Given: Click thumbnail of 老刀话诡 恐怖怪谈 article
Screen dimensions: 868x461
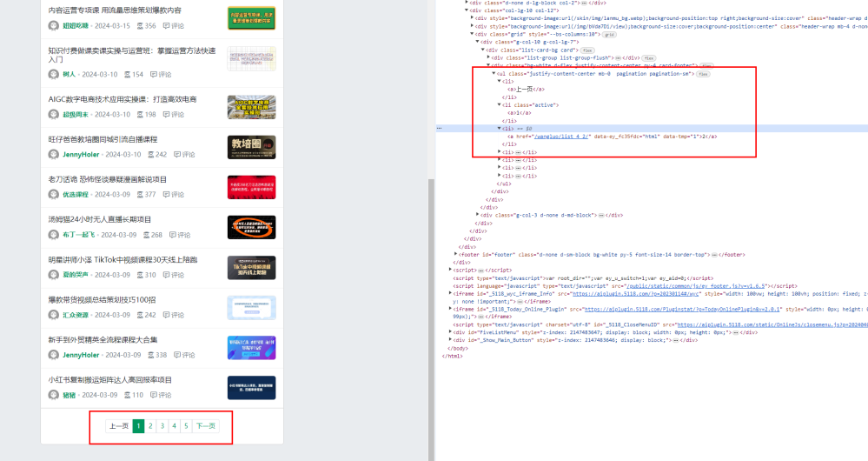Looking at the screenshot, I should point(251,187).
